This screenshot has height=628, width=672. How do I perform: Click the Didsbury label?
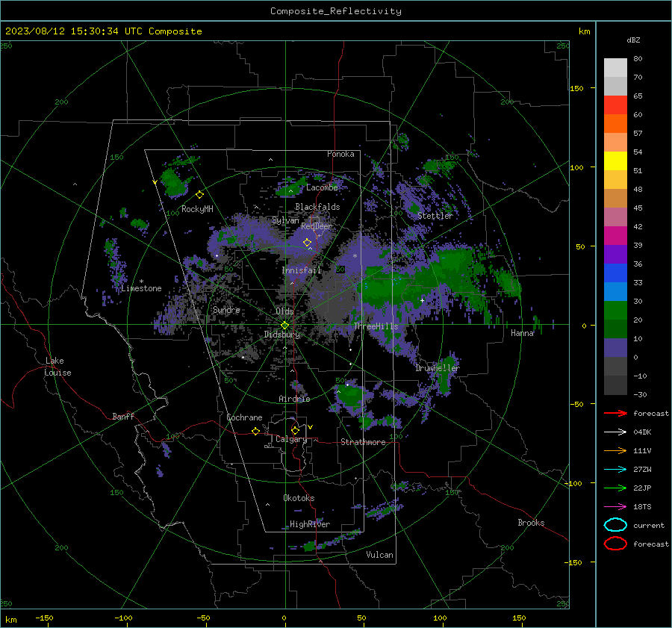[x=281, y=335]
